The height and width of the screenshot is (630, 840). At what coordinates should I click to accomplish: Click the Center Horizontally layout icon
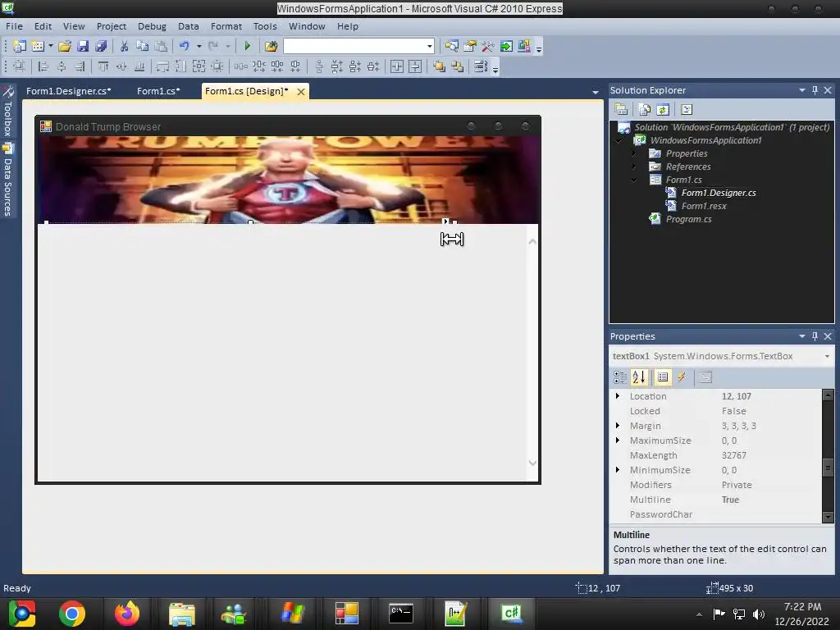[x=397, y=66]
